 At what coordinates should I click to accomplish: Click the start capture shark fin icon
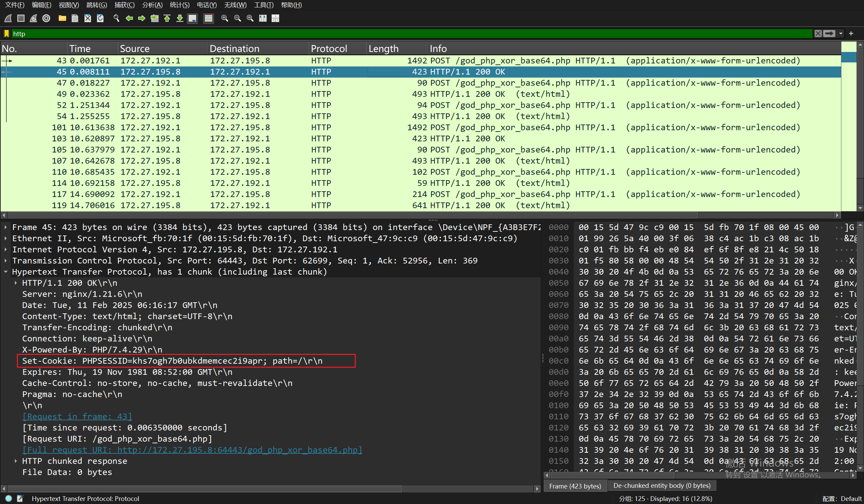tap(8, 18)
